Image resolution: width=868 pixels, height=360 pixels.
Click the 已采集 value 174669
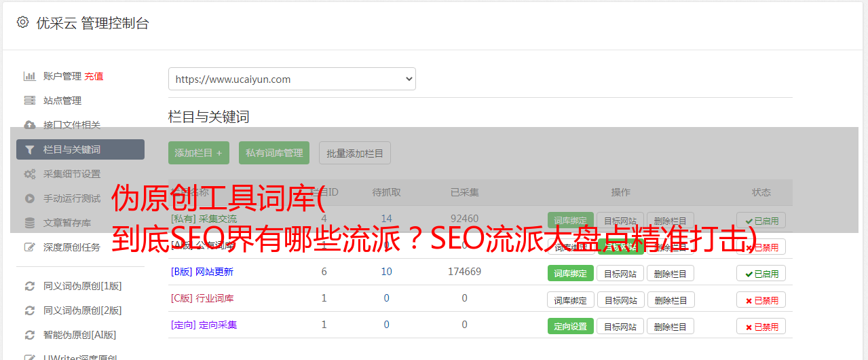click(x=465, y=272)
